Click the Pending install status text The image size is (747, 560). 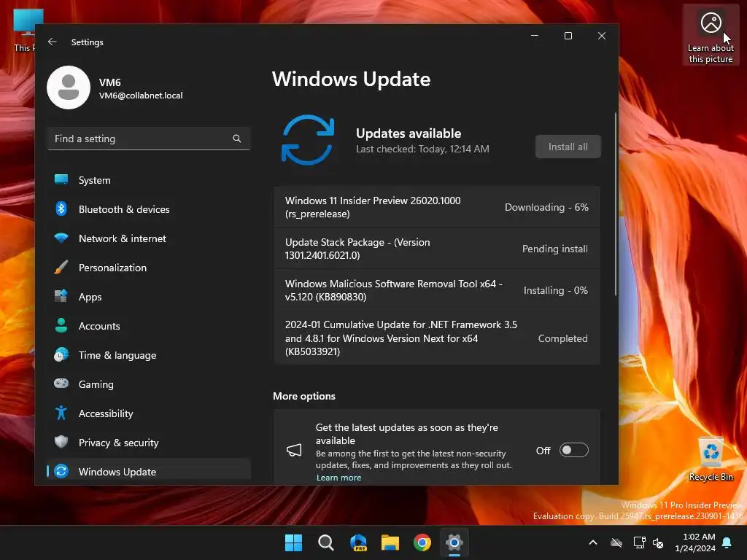click(x=555, y=249)
